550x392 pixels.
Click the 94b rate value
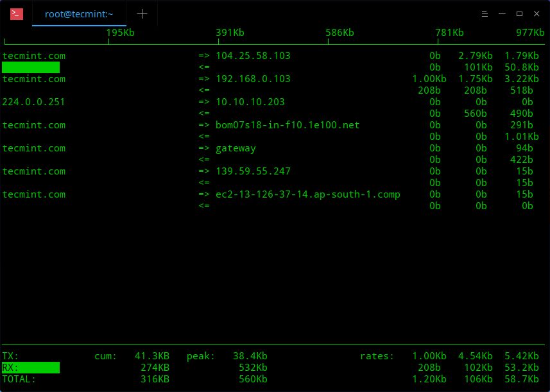tap(524, 148)
